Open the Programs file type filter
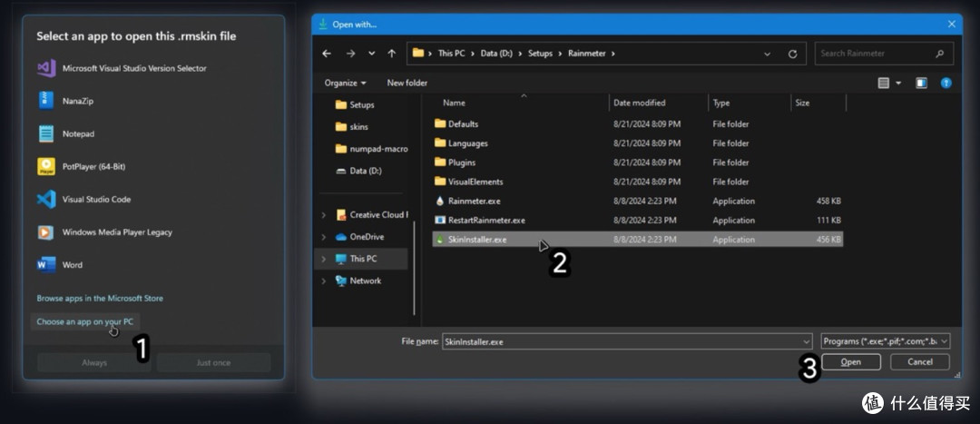 885,341
